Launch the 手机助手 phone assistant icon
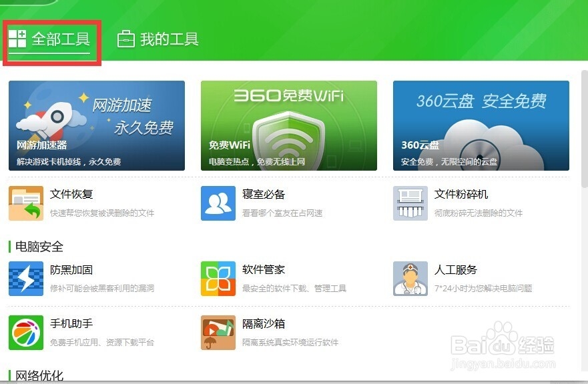Screen dimensions: 588x384 point(25,333)
